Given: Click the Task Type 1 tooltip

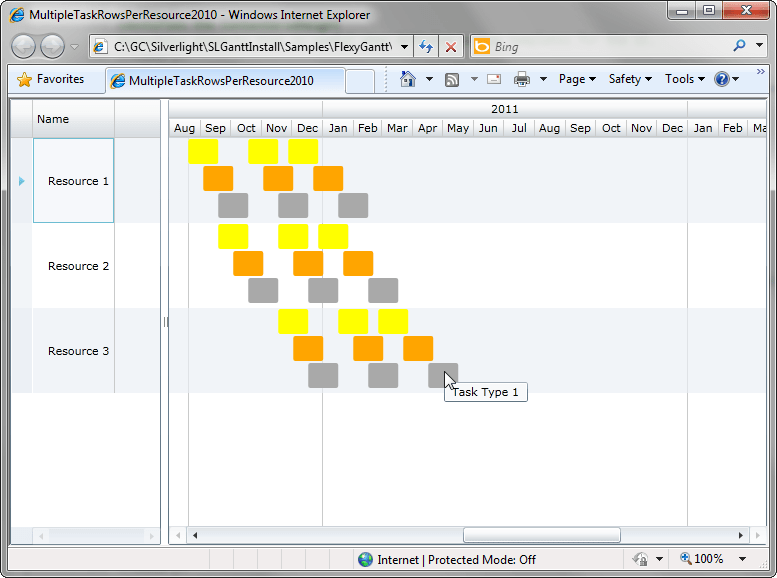Looking at the screenshot, I should click(x=486, y=392).
